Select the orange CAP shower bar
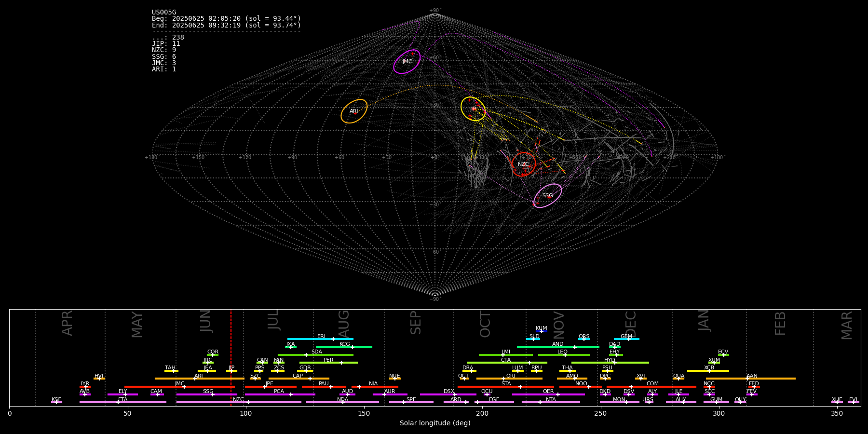Screen dimensions: 868x434 point(299,379)
